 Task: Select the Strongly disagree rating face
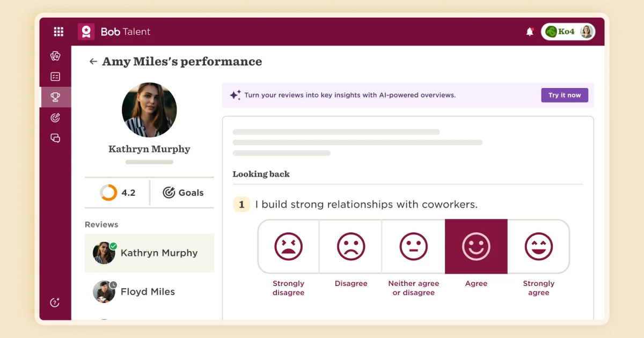pos(288,247)
